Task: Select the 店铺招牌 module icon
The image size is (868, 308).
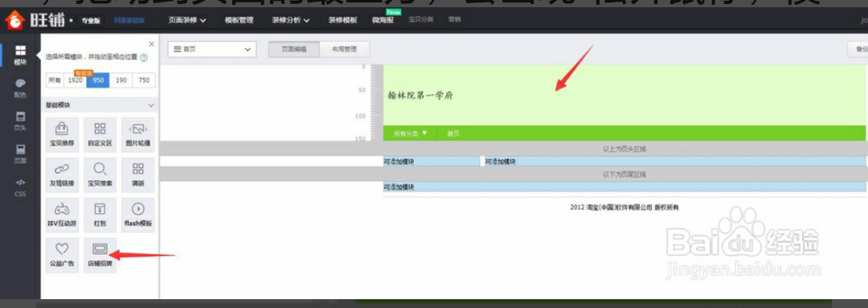Action: tap(100, 256)
